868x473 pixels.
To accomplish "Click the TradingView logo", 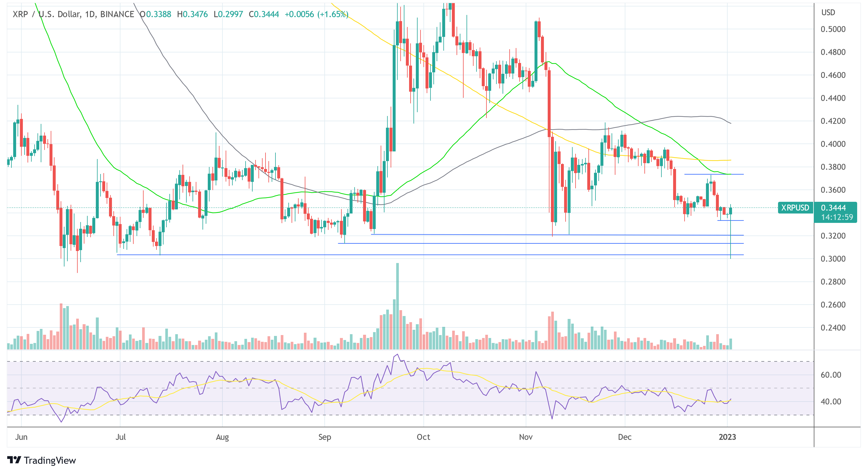I will point(41,460).
